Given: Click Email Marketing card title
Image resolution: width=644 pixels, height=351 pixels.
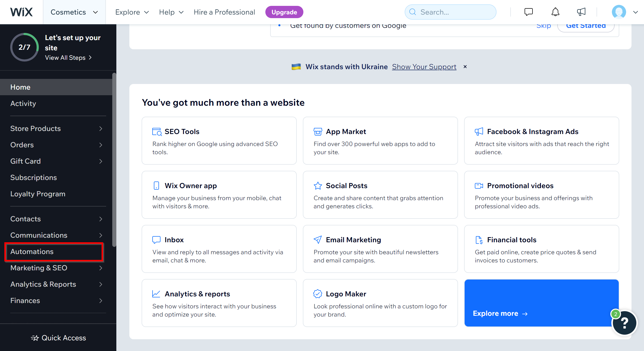Looking at the screenshot, I should (353, 240).
